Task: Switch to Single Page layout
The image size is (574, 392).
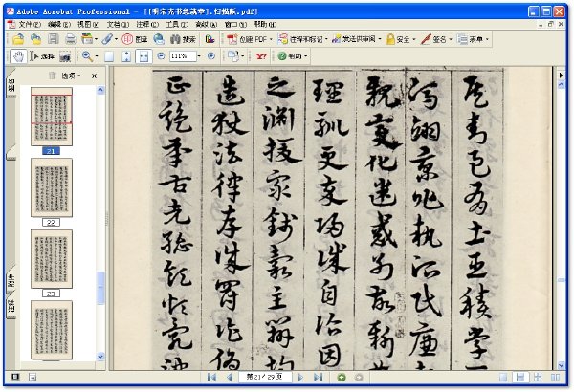Action: pos(503,377)
